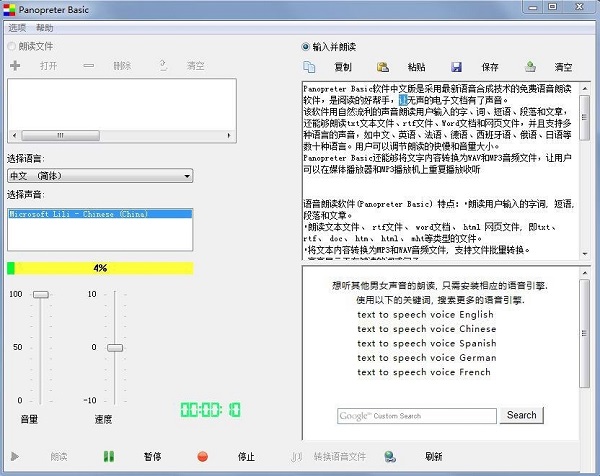Click the plus icon to open a file
This screenshot has height=476, width=600.
click(x=15, y=66)
